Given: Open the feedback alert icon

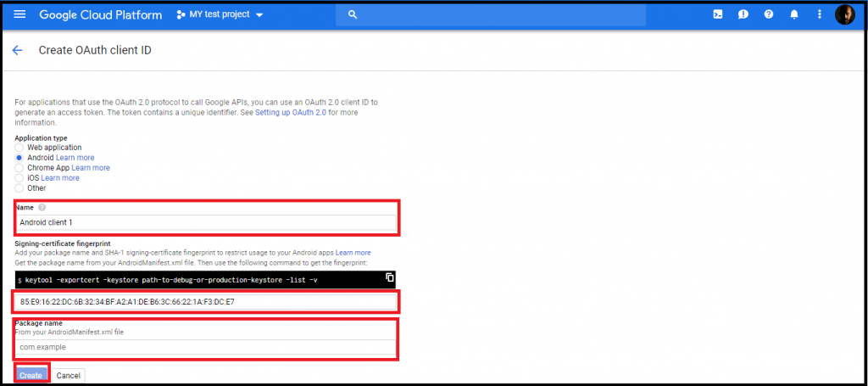Looking at the screenshot, I should tap(743, 14).
